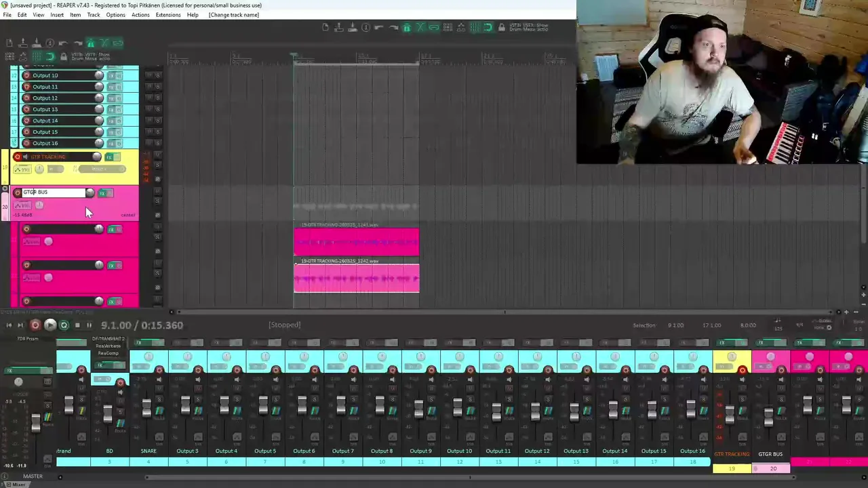The image size is (868, 488).
Task: Click the transport Play button
Action: [50, 325]
